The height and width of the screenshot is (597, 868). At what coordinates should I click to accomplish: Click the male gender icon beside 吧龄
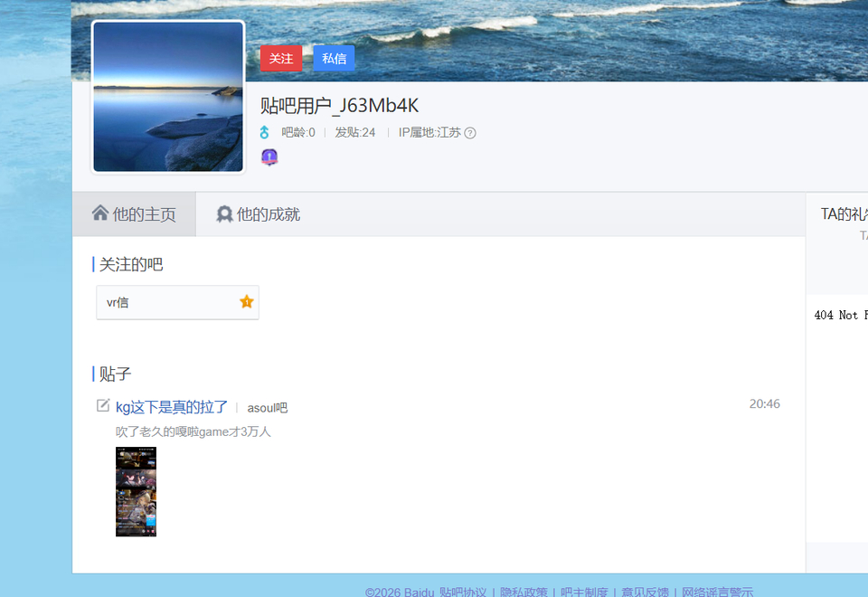265,133
